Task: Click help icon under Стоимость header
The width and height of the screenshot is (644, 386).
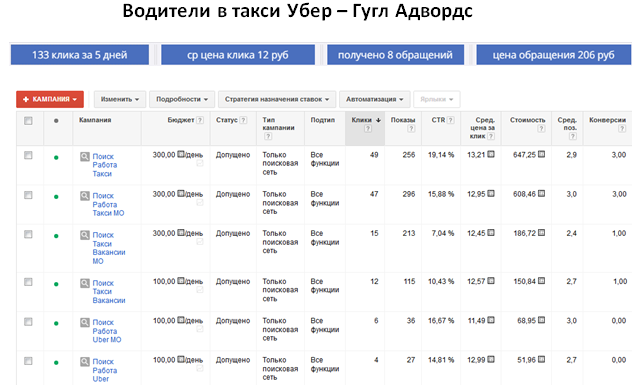Action: coord(541,129)
